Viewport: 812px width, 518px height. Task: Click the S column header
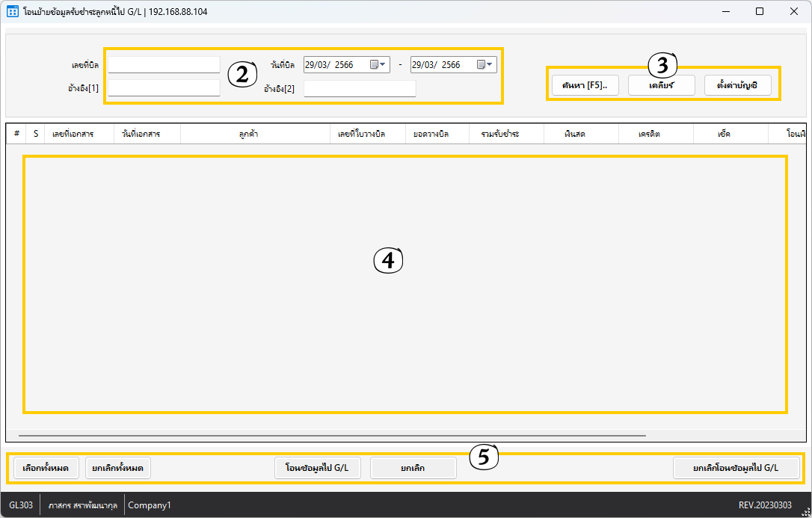pyautogui.click(x=35, y=134)
